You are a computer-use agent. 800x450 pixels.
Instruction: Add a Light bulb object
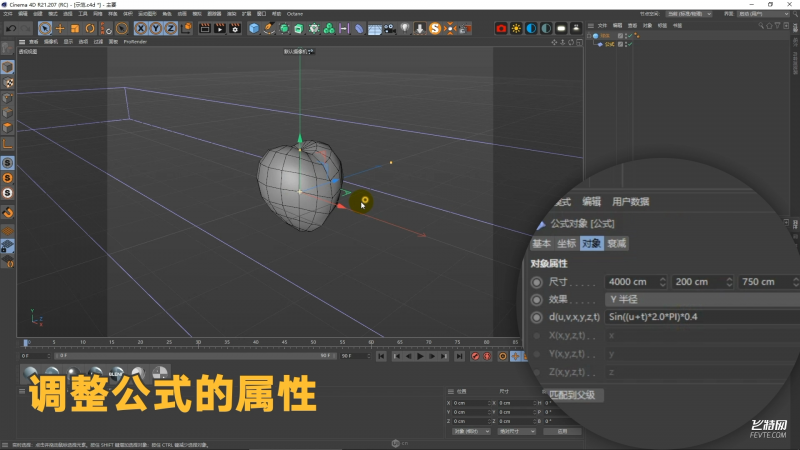[x=405, y=29]
